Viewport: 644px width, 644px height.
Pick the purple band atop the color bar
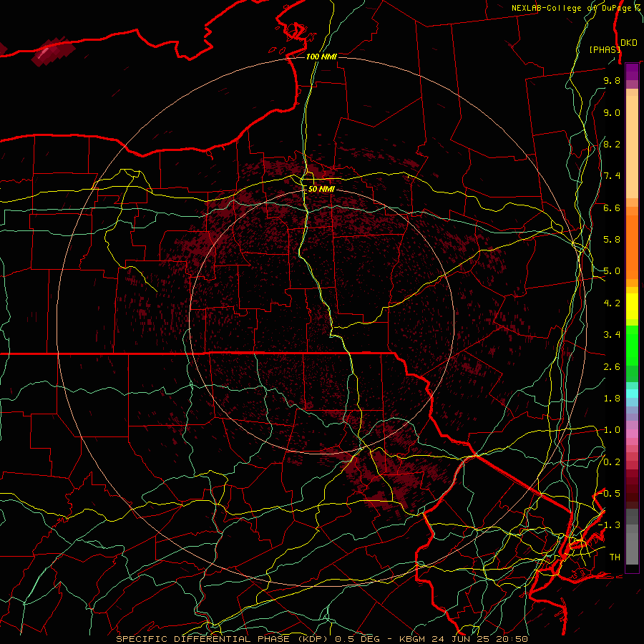pyautogui.click(x=632, y=72)
